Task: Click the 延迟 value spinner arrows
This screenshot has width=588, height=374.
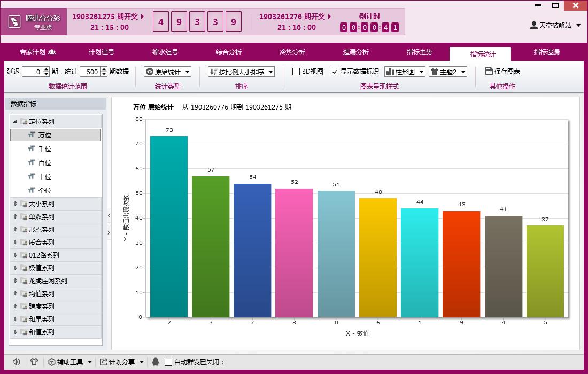Action: pos(46,72)
